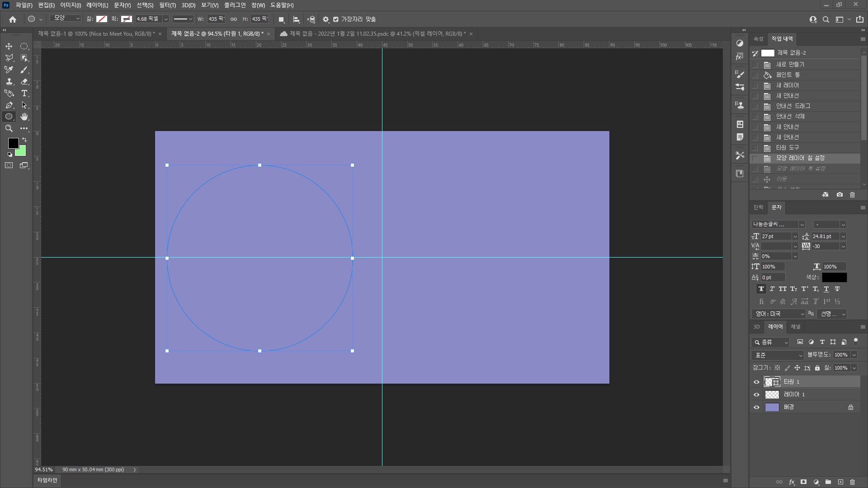Click the 새로 만들기 history state
868x488 pixels.
790,65
